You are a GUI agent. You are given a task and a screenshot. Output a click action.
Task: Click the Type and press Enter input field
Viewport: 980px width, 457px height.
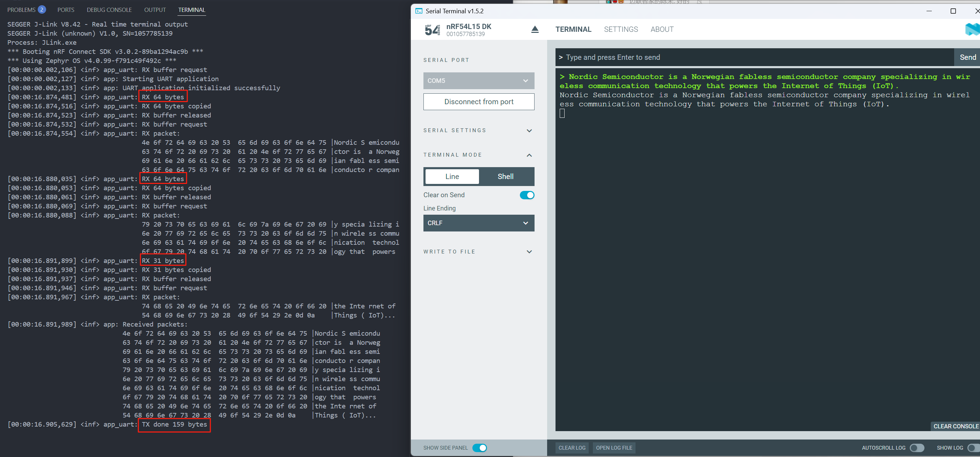(754, 57)
